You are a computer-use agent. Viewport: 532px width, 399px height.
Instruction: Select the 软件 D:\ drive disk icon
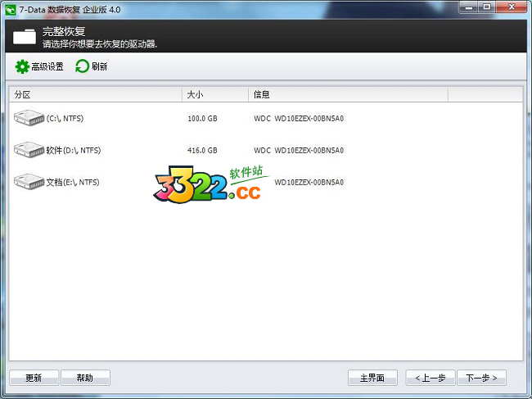[29, 150]
